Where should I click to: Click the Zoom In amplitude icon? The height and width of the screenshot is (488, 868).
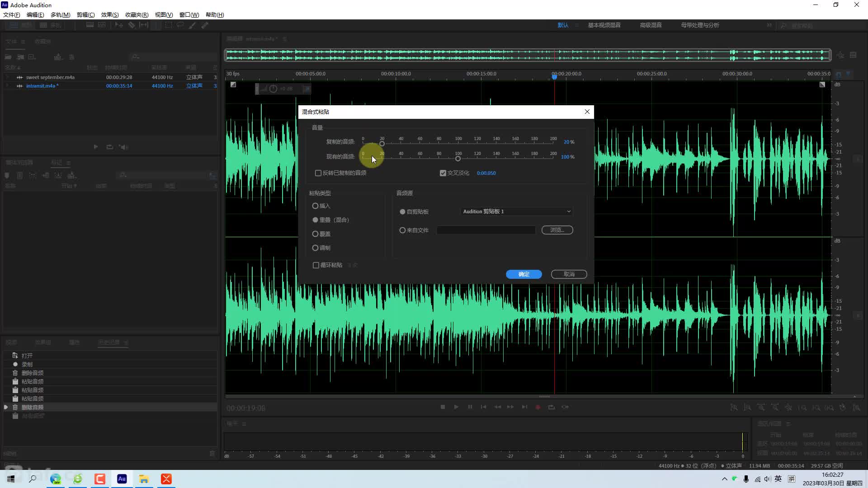click(x=734, y=408)
